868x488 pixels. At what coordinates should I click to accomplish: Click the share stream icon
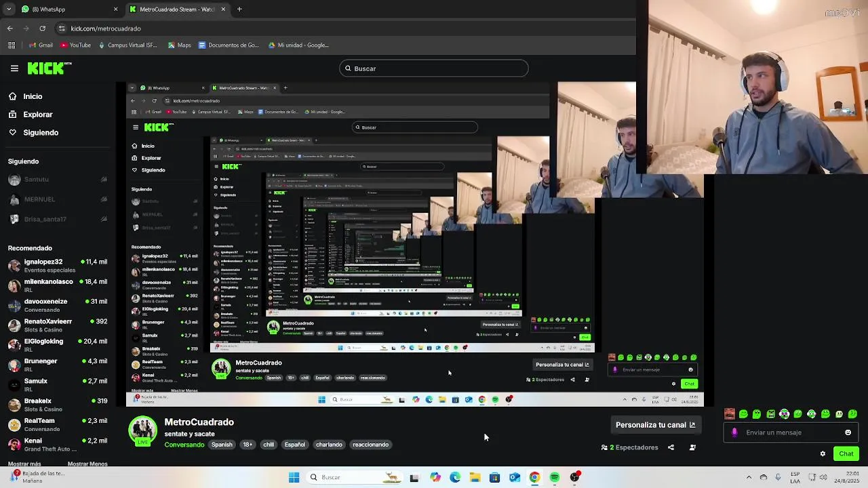tap(671, 447)
